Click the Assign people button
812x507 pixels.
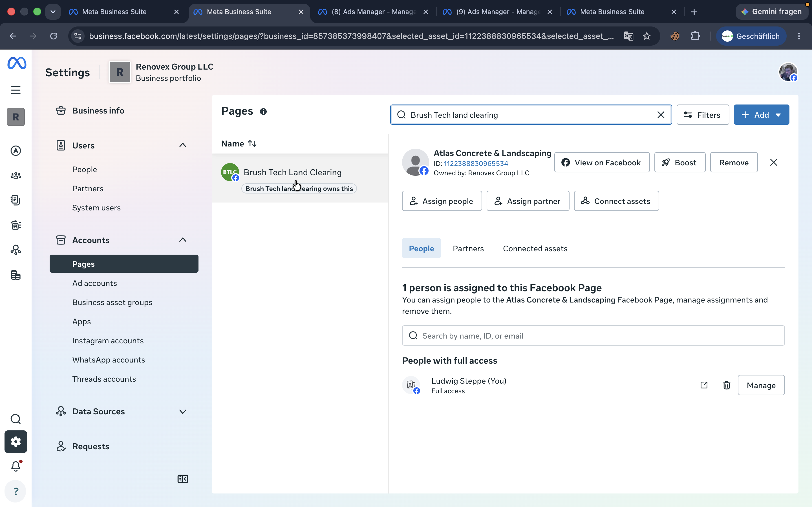coord(442,201)
